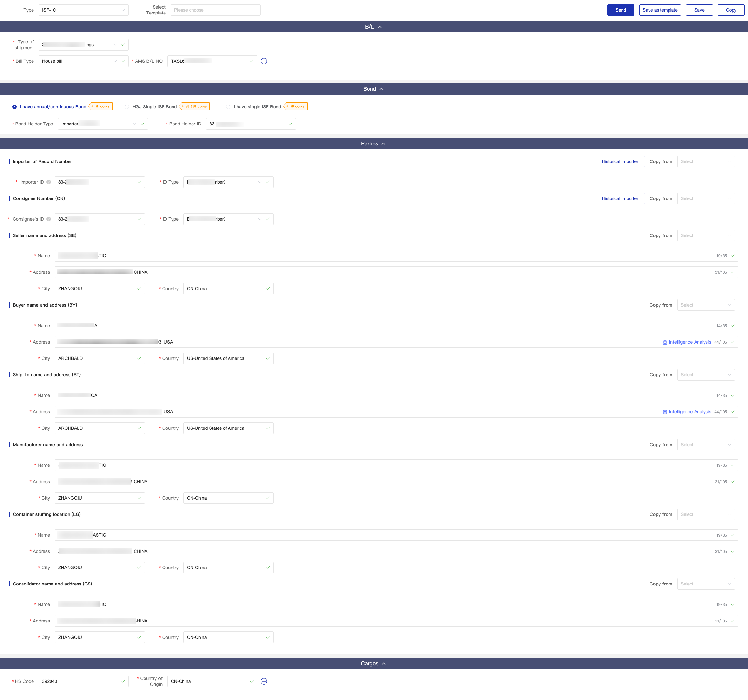
Task: Click help icon next to Consignee's ID
Action: [49, 219]
